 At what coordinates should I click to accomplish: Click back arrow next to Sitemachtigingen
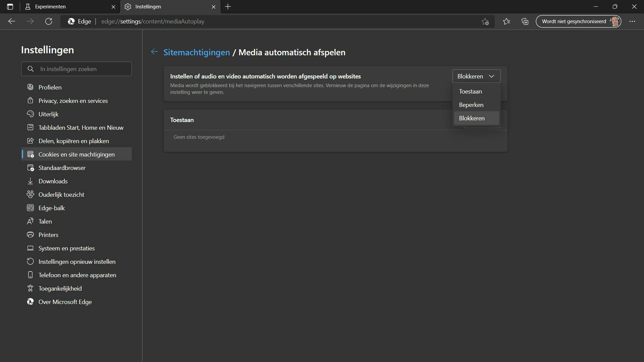[x=154, y=52]
